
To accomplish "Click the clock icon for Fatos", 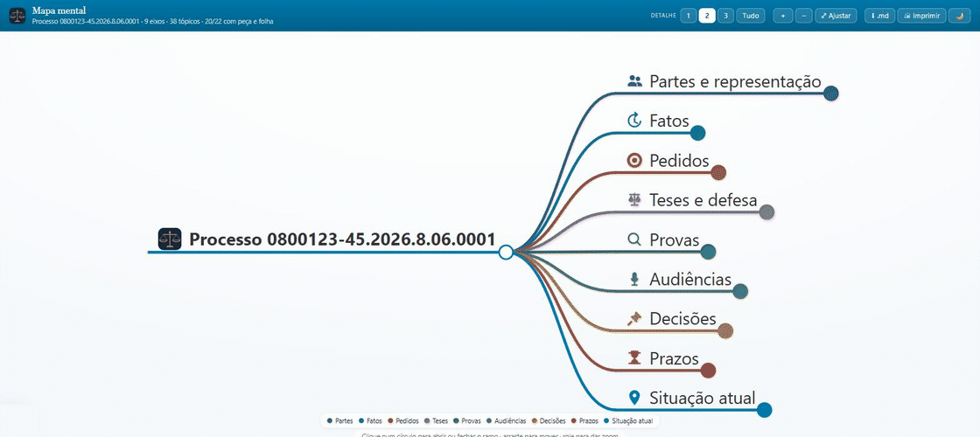I will [634, 120].
